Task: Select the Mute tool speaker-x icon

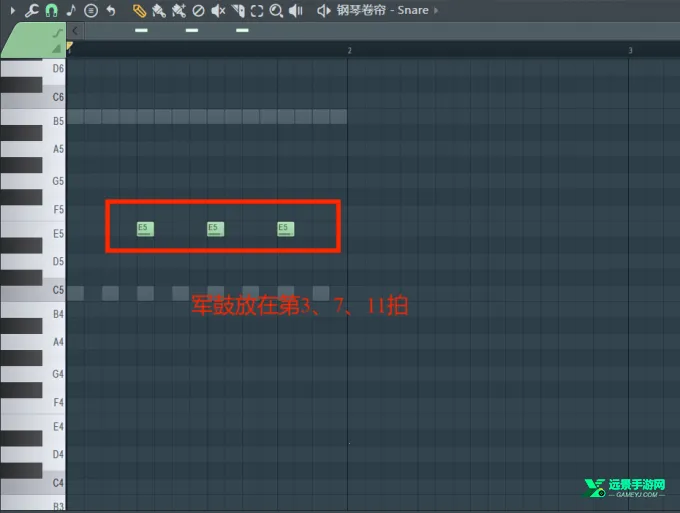Action: click(x=218, y=10)
